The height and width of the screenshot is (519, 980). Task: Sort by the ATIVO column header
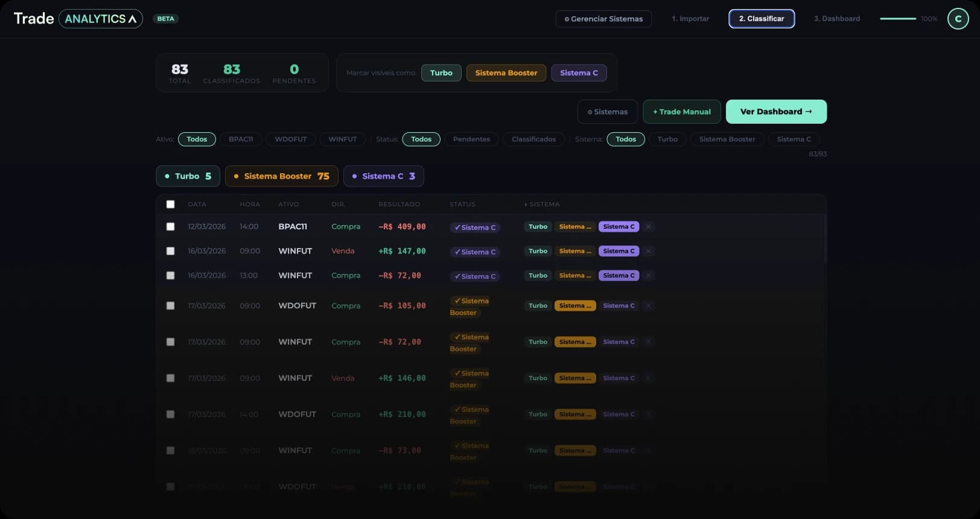pyautogui.click(x=288, y=205)
